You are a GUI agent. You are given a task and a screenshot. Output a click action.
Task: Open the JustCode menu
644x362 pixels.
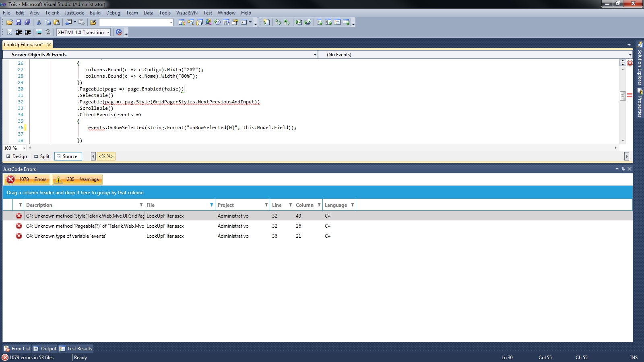(x=74, y=13)
